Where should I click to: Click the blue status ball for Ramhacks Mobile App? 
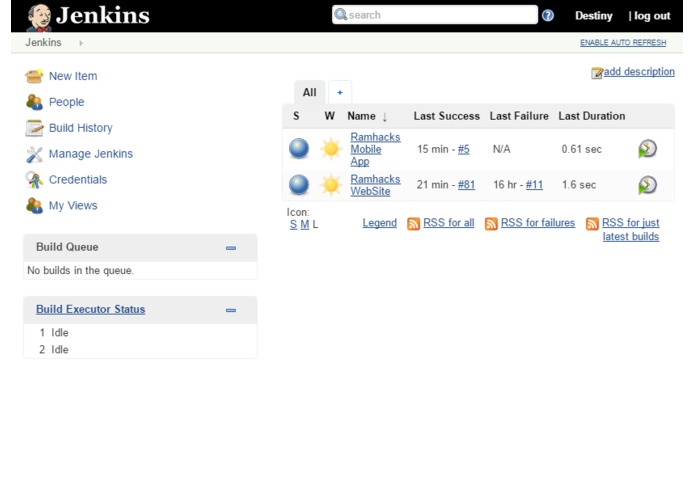pos(299,149)
